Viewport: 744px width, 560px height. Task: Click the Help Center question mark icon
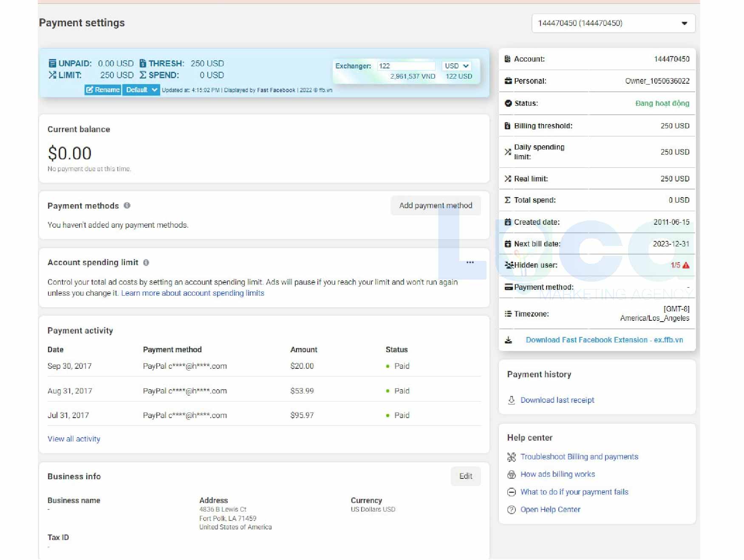click(x=512, y=510)
